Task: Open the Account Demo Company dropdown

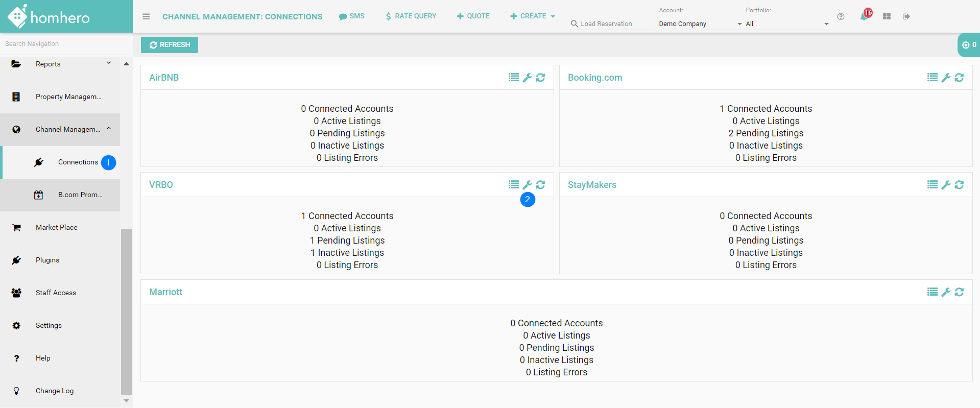Action: click(x=700, y=24)
